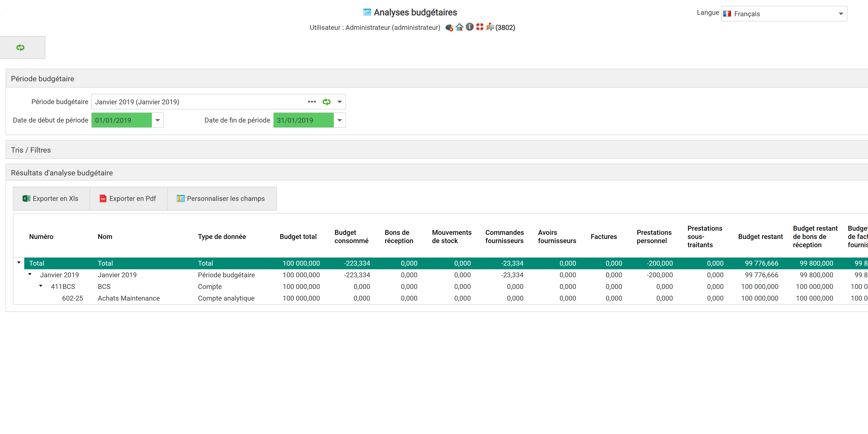Open help via the lifebuoy icon
The height and width of the screenshot is (434, 868).
[480, 27]
